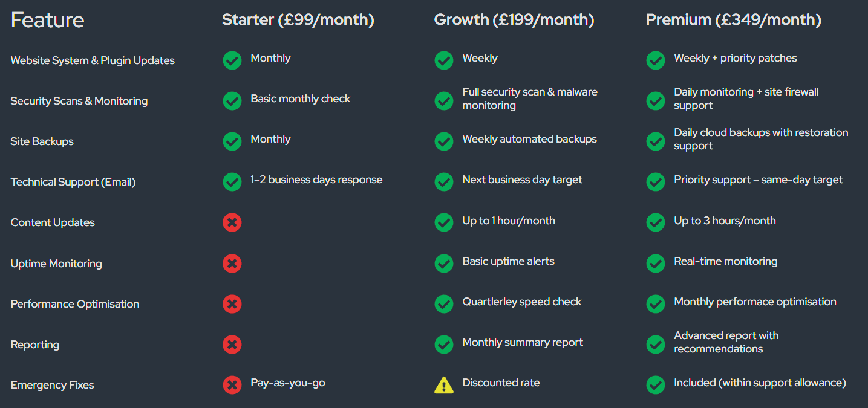Select the Starter (£99/month) column heading
The height and width of the screenshot is (408, 868).
click(x=298, y=20)
